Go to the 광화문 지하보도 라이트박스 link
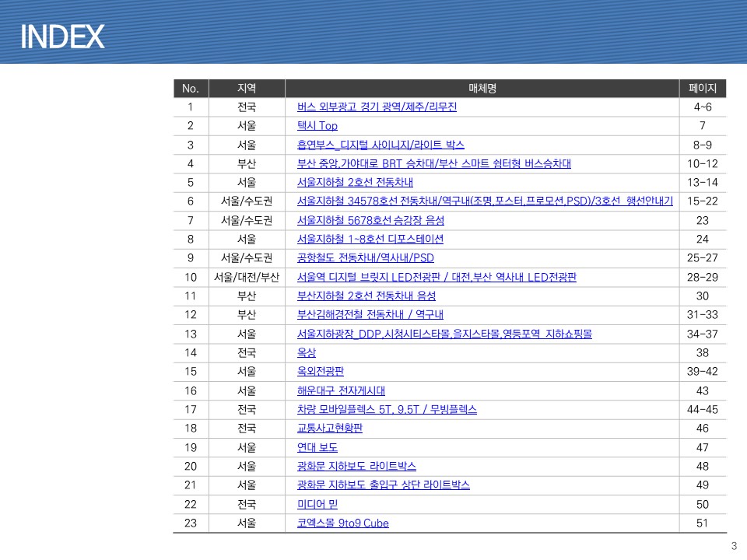Image resolution: width=747 pixels, height=560 pixels. click(x=356, y=466)
